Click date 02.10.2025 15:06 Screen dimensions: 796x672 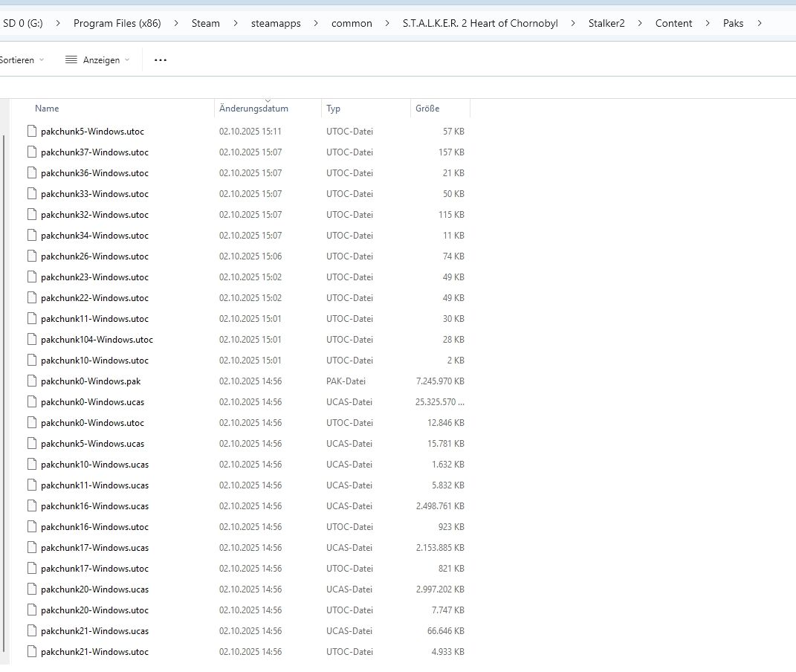coord(250,256)
